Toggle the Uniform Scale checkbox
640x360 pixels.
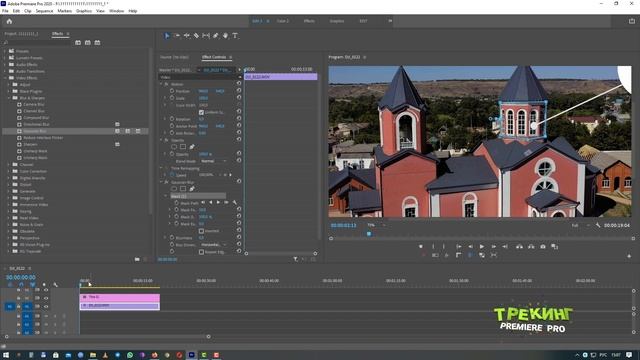coord(201,112)
